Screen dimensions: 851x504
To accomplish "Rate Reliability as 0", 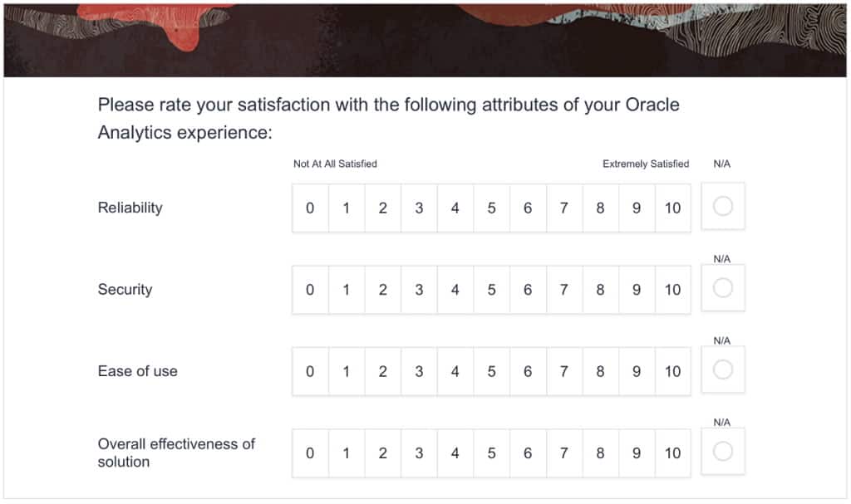I will [310, 208].
